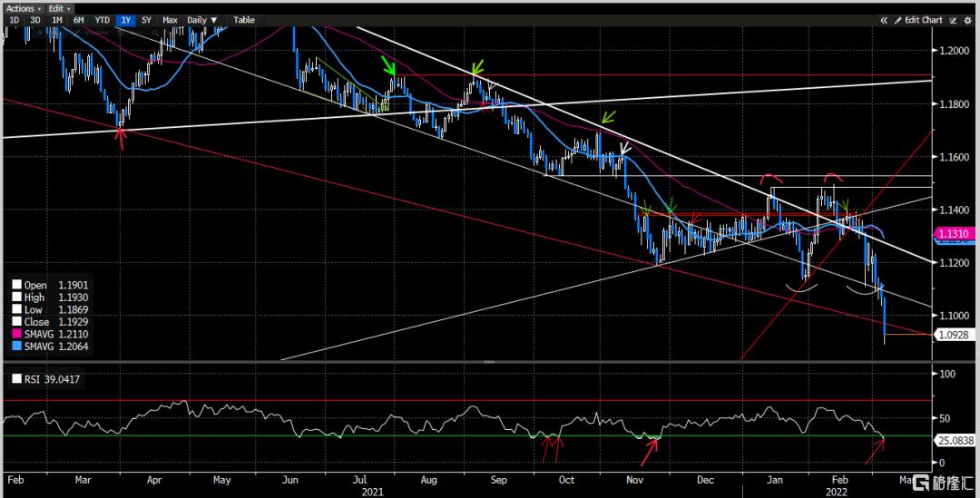Choose the Max time range
This screenshot has height=498, width=980.
170,20
